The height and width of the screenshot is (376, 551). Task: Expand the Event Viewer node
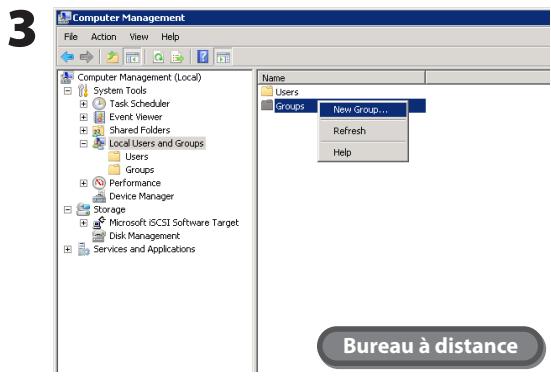click(84, 117)
